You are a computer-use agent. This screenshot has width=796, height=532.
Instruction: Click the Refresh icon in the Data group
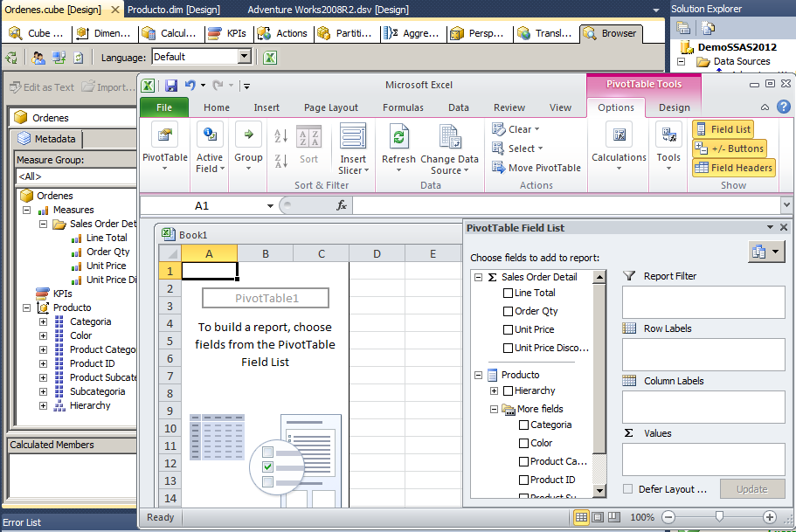tap(398, 138)
